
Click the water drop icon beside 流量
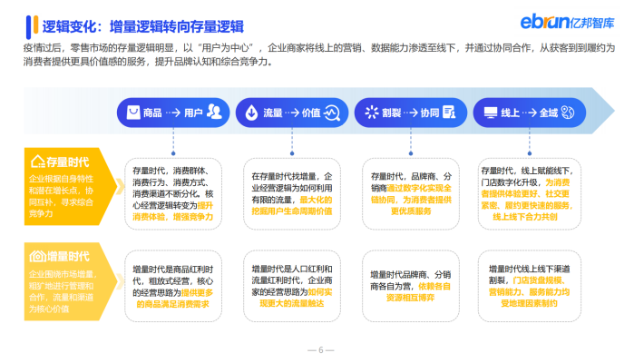click(x=251, y=113)
